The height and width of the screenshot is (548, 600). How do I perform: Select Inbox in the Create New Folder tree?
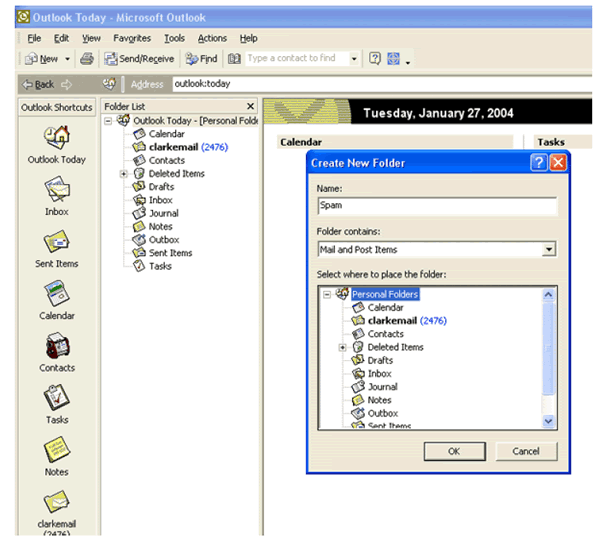click(x=380, y=374)
